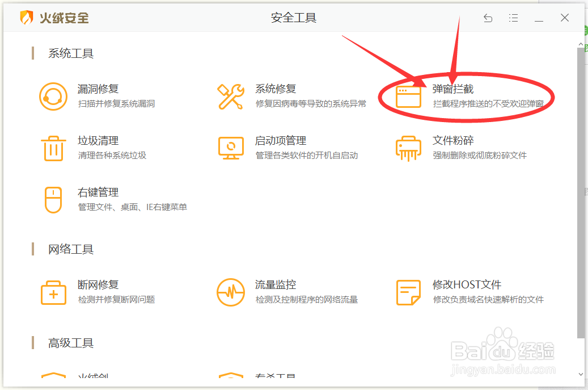Select the 流量监控 tool label
The image size is (588, 390).
pos(276,285)
